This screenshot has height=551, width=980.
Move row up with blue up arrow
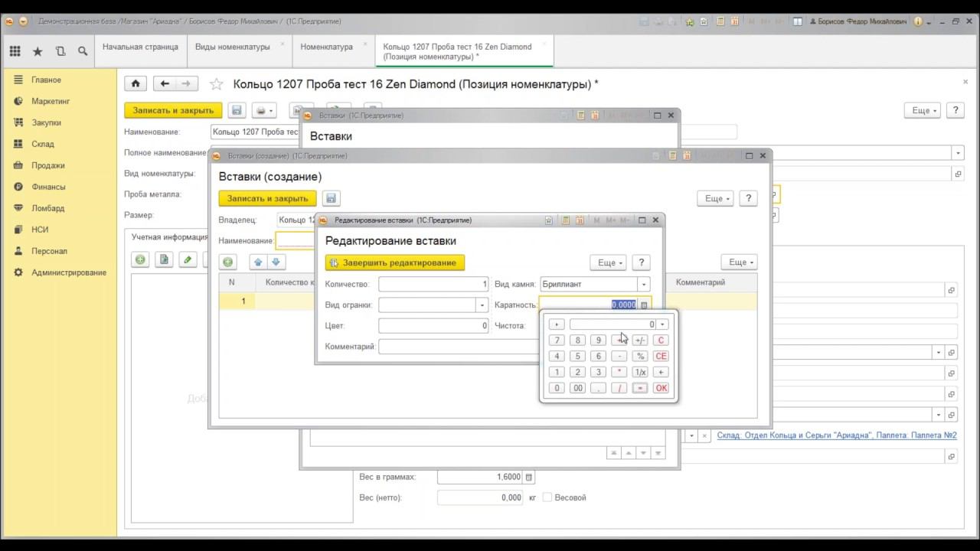258,262
